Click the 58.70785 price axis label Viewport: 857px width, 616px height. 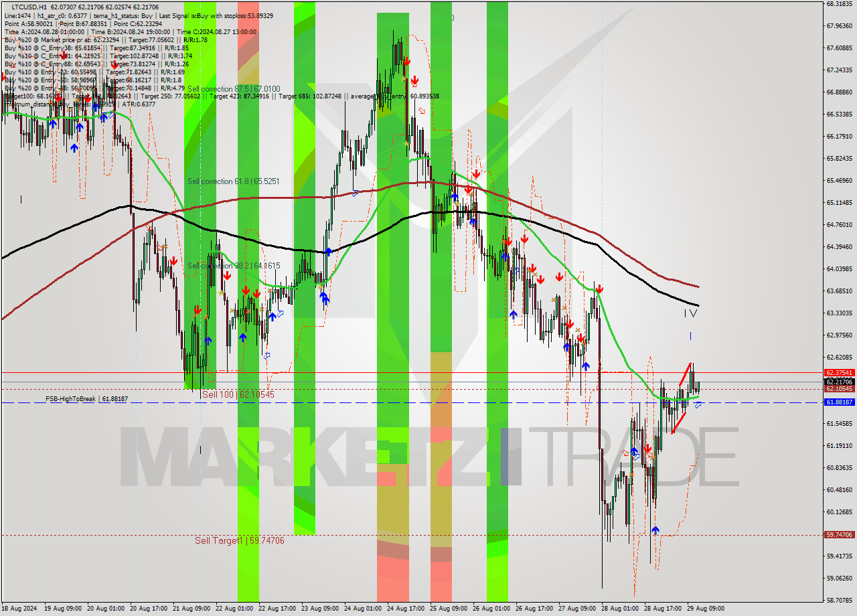pyautogui.click(x=839, y=601)
